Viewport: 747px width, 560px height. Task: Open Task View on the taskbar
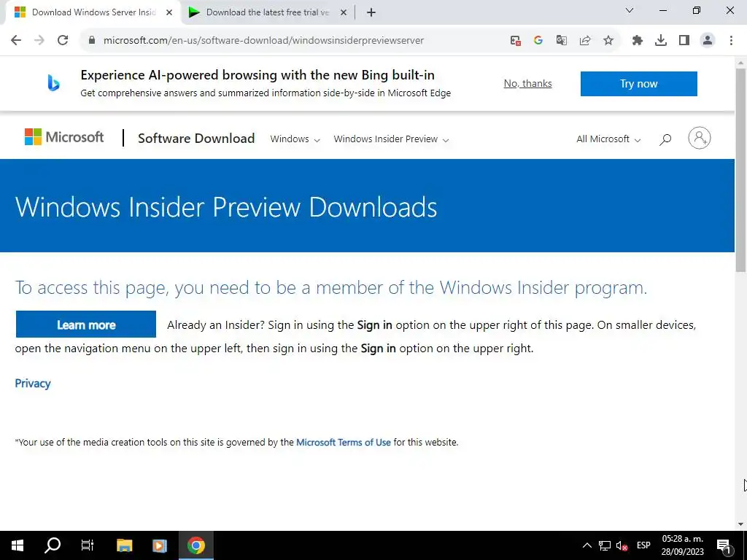click(88, 545)
